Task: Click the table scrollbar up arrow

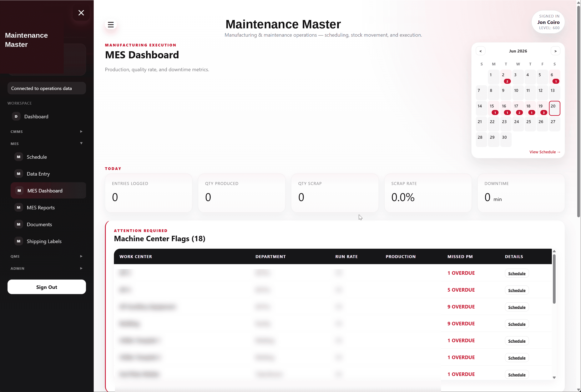Action: coord(554,251)
